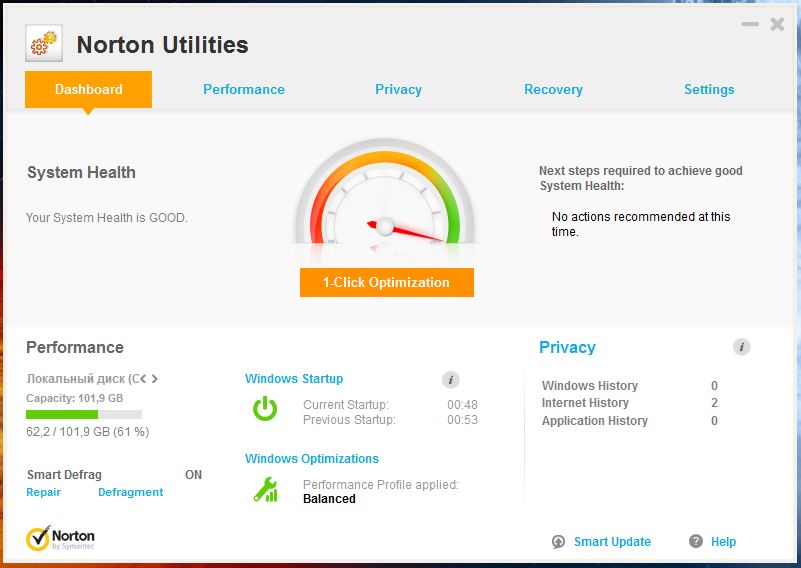Click the Defragment link
This screenshot has width=801, height=568.
coord(131,492)
